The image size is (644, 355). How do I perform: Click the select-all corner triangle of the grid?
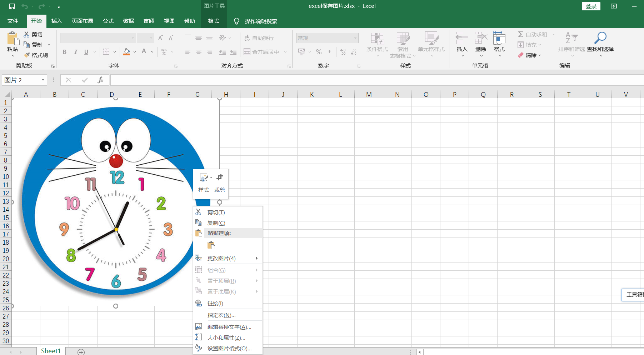pos(7,94)
